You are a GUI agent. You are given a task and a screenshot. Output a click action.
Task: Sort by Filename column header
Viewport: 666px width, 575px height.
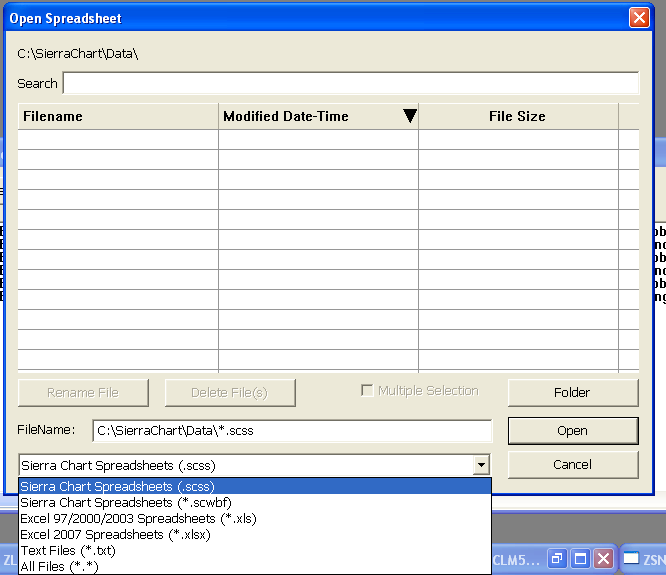click(x=118, y=116)
